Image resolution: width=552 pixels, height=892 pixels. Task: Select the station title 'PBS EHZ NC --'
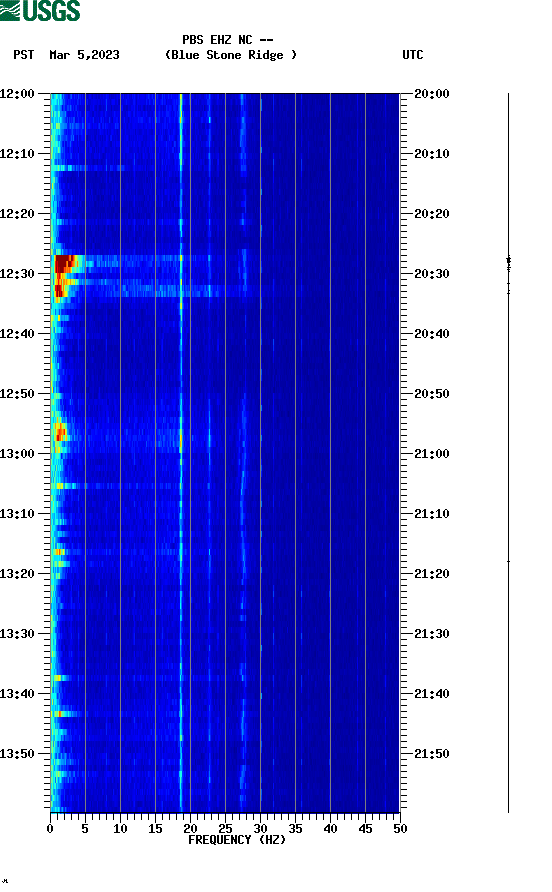click(228, 40)
